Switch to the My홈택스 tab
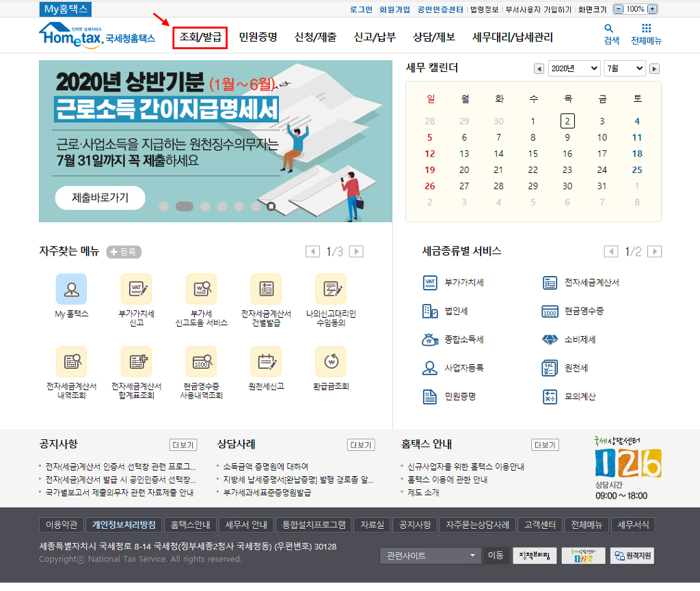 66,10
